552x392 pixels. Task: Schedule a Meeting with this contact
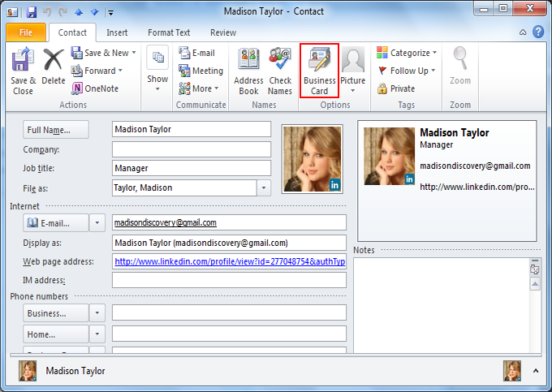201,71
